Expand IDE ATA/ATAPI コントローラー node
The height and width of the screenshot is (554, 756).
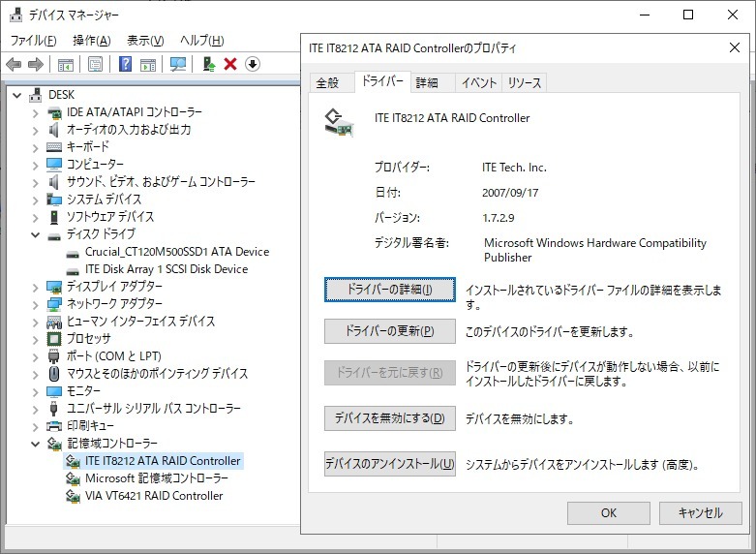click(x=35, y=113)
